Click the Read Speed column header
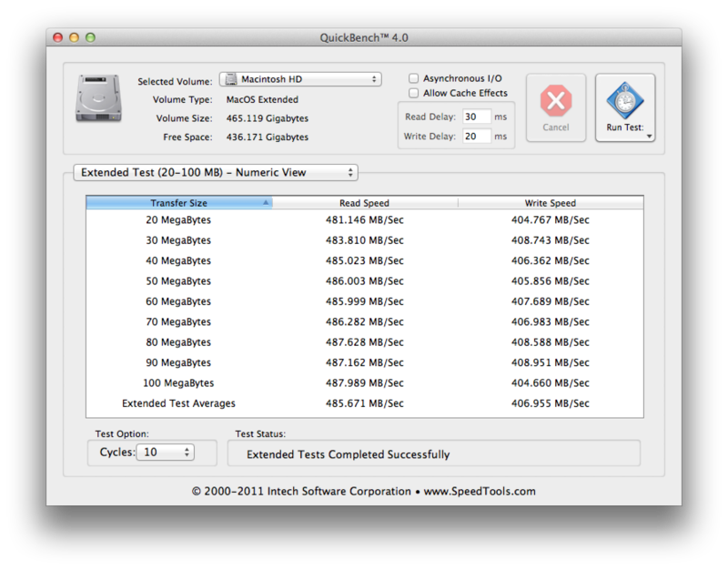The image size is (728, 570). [x=364, y=202]
